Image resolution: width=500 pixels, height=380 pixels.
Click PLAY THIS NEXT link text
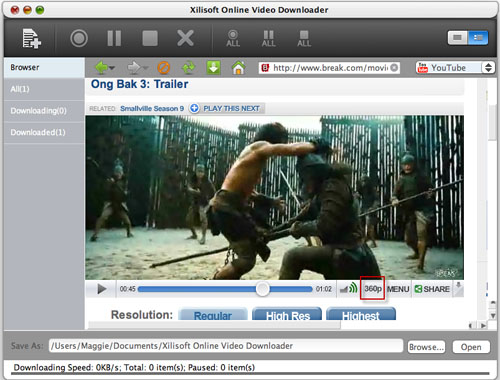click(x=231, y=108)
